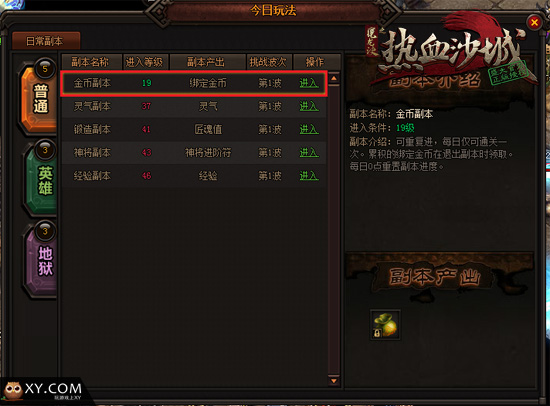Switch to the 日常副本 tab
550x406 pixels.
click(x=46, y=41)
